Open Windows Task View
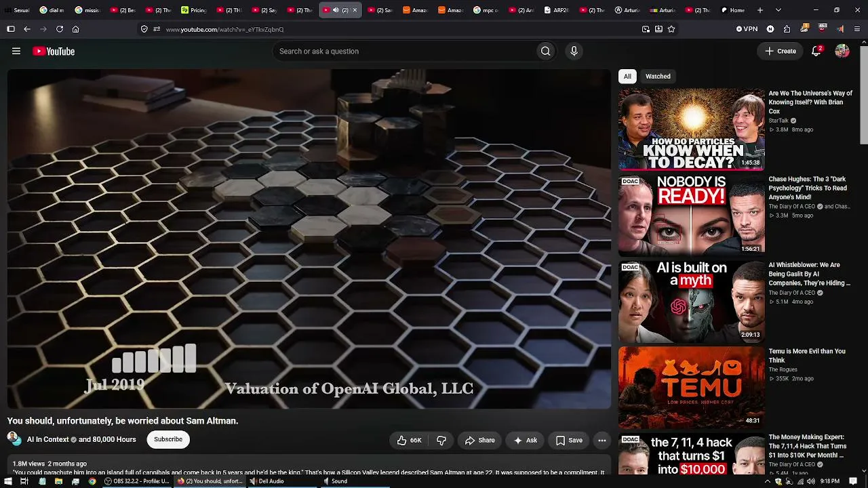The image size is (868, 488). tap(24, 481)
